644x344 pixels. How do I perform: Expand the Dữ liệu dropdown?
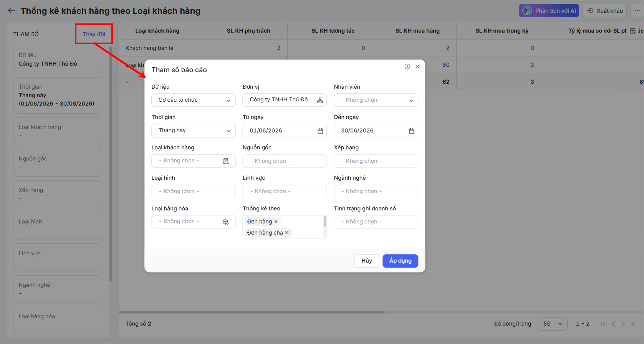[194, 100]
